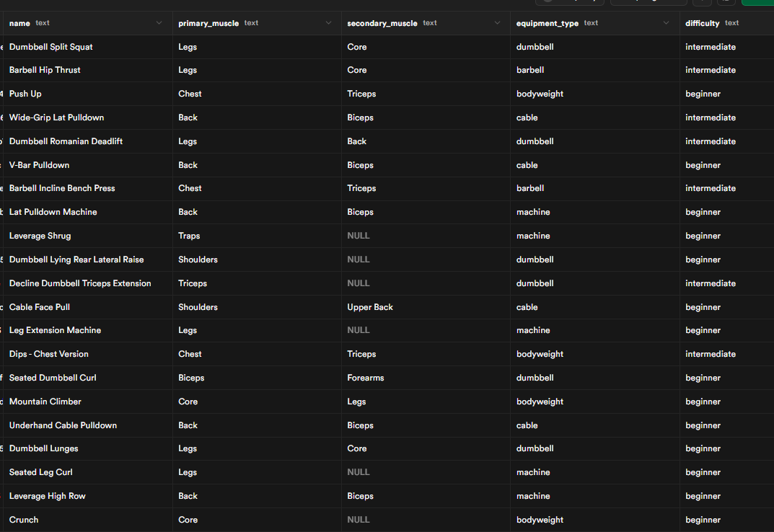Select 'dumbbell' equipment in Dumbbell Lunges row

[x=595, y=448]
